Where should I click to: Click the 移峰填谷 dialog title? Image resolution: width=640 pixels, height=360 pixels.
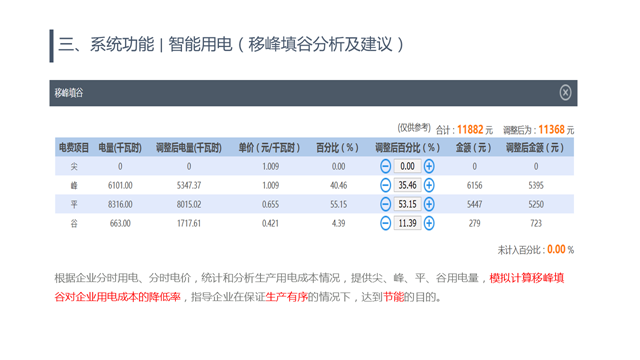click(69, 93)
